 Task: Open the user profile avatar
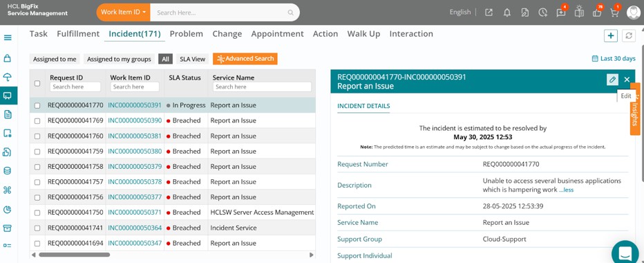pos(633,12)
